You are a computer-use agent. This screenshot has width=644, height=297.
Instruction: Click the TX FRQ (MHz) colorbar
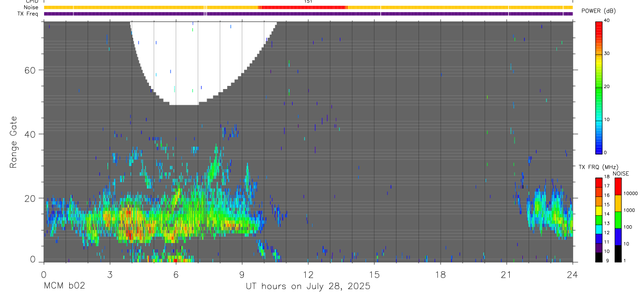599,219
